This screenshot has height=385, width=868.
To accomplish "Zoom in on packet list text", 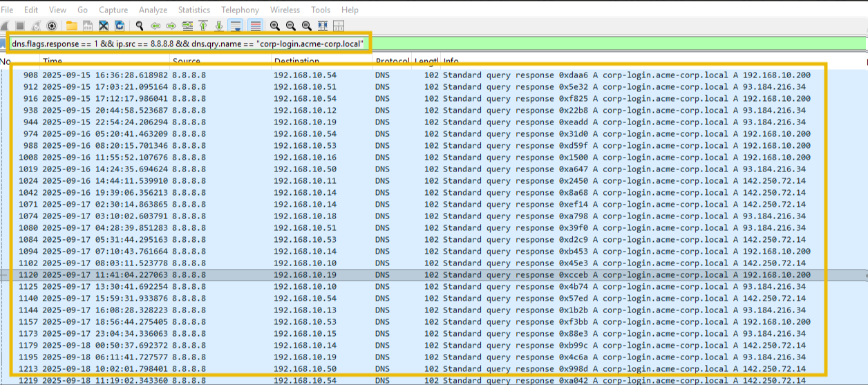I will [x=275, y=26].
